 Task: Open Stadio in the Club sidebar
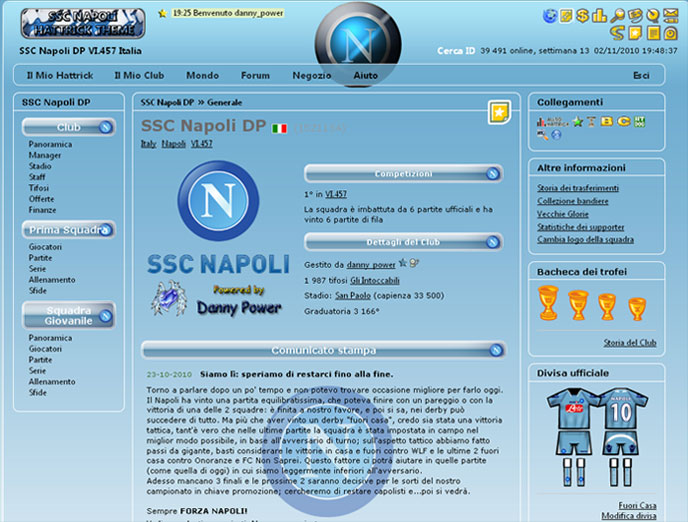(x=40, y=166)
